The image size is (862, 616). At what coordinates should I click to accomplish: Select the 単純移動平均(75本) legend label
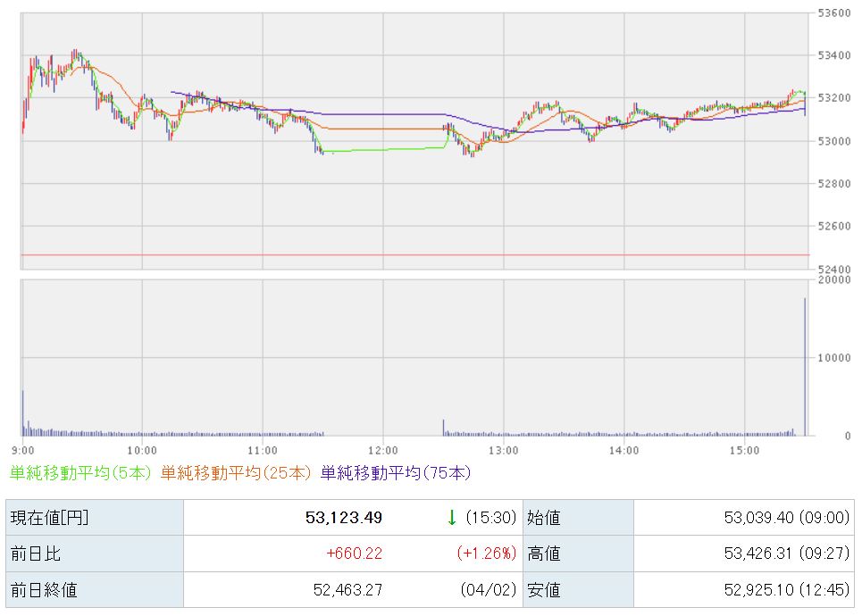[396, 473]
